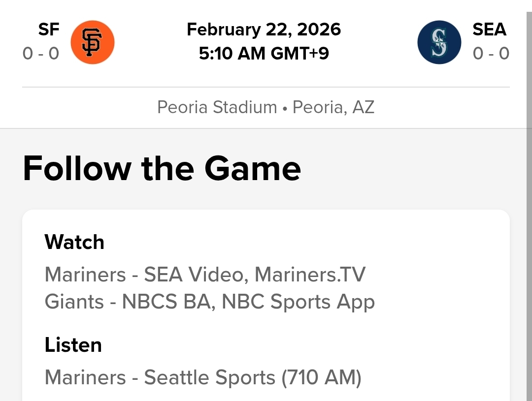Viewport: 532px width, 401px height.
Task: Open the NBC Sports App option
Action: 298,302
